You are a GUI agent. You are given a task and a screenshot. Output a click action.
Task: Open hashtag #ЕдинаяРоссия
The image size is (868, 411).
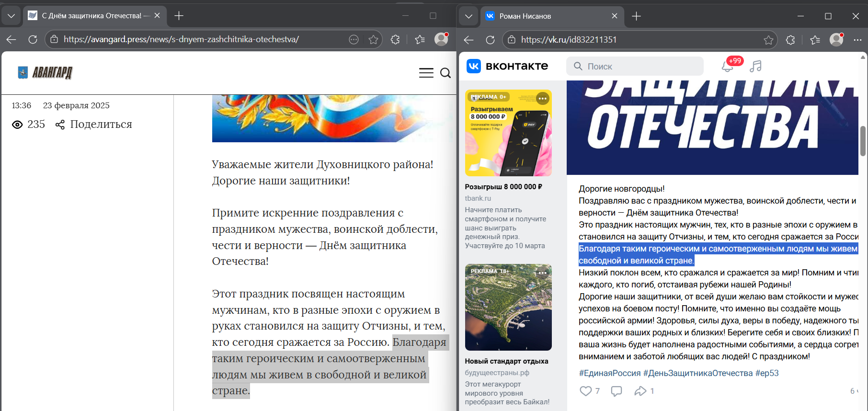point(610,373)
